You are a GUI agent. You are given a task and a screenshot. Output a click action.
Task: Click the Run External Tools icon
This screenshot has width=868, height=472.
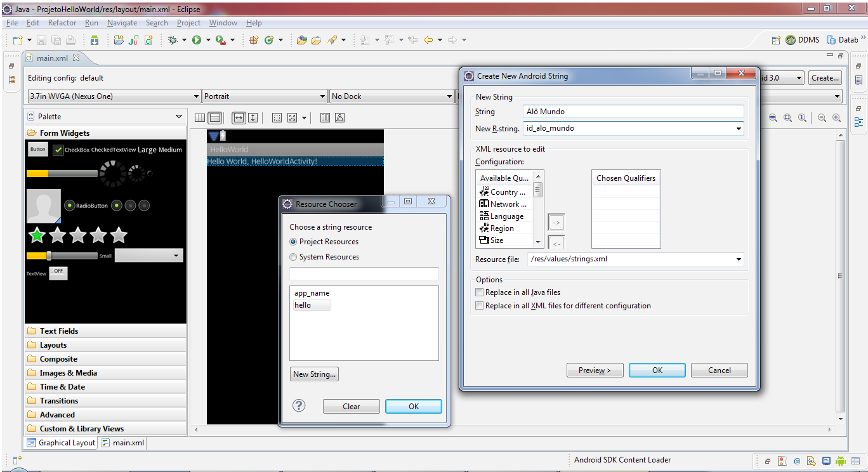coord(220,40)
